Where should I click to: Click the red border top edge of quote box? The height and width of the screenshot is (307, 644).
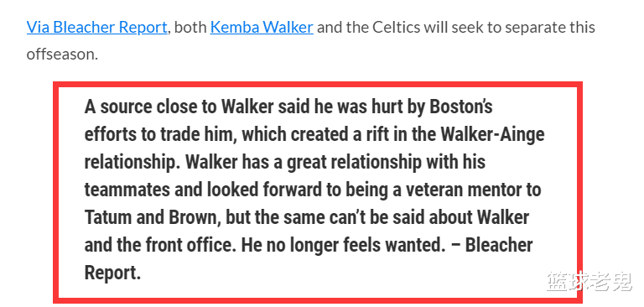point(318,84)
